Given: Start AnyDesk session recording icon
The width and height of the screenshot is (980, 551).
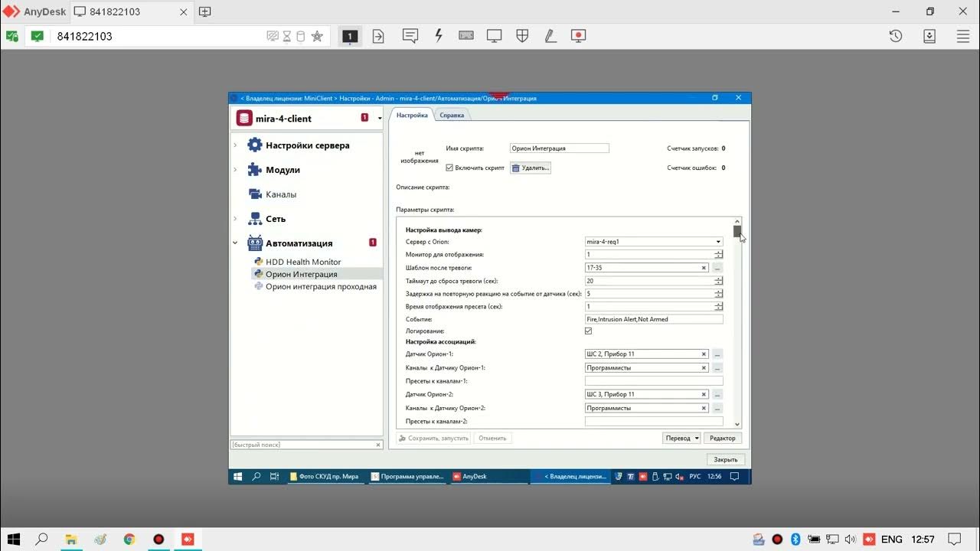Looking at the screenshot, I should [578, 36].
